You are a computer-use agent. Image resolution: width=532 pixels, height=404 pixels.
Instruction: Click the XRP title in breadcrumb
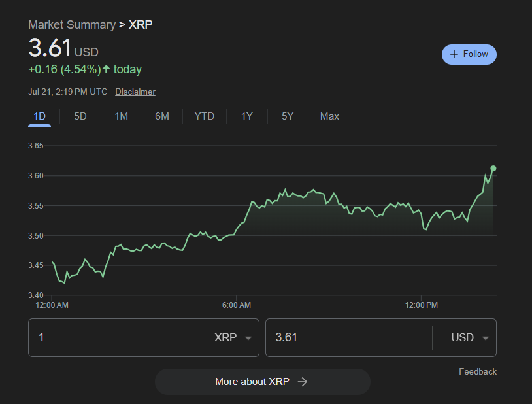(x=141, y=25)
